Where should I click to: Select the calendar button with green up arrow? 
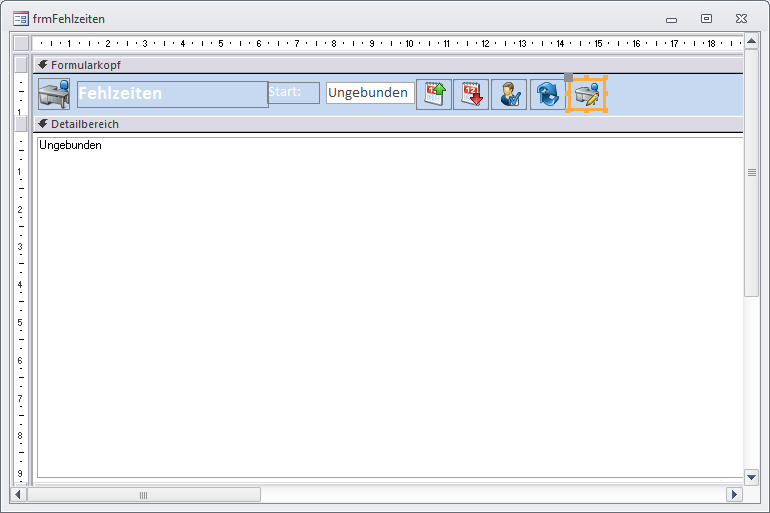coord(434,94)
